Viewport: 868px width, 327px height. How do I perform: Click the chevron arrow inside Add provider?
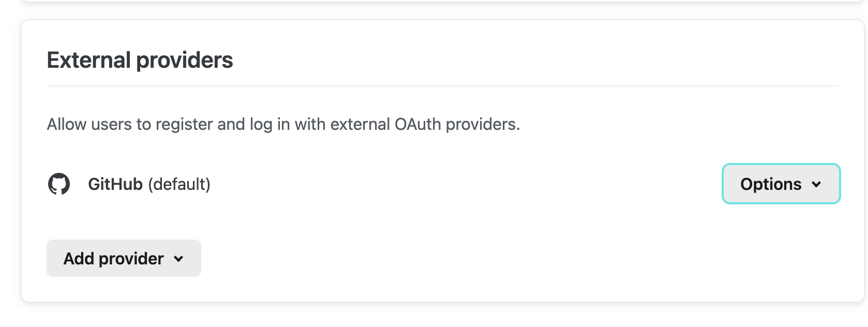[179, 259]
